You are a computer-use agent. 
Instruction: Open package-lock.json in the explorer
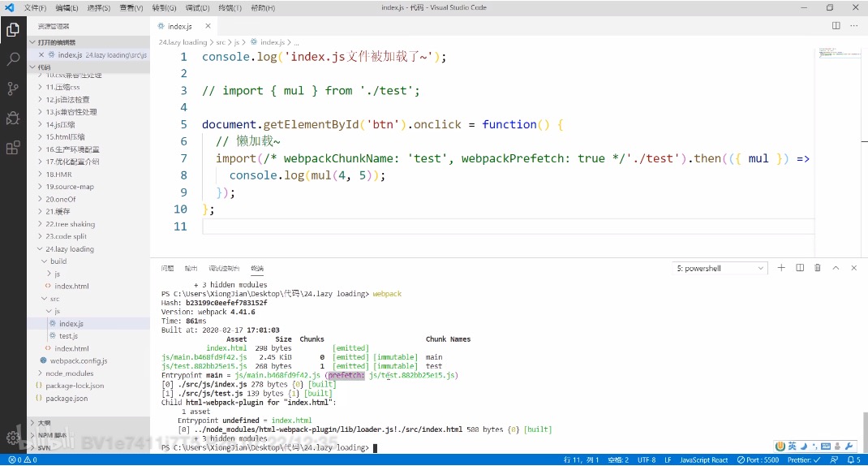point(75,386)
